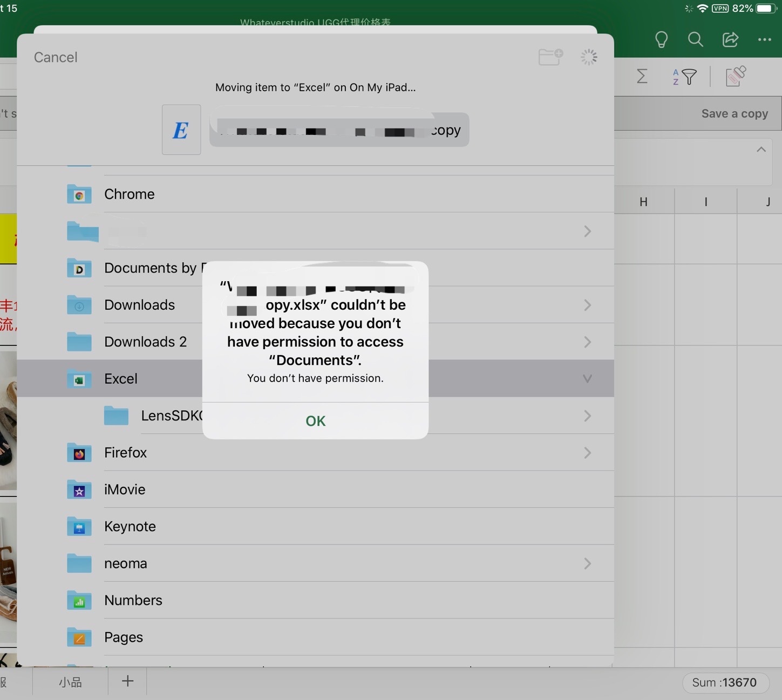This screenshot has width=782, height=700.
Task: Expand the neoma folder chevron
Action: [587, 563]
